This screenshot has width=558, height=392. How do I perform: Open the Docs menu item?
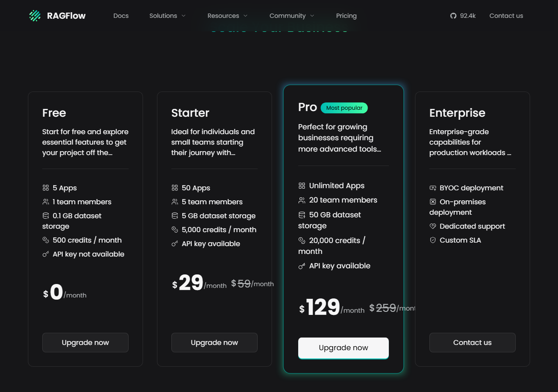pos(121,16)
